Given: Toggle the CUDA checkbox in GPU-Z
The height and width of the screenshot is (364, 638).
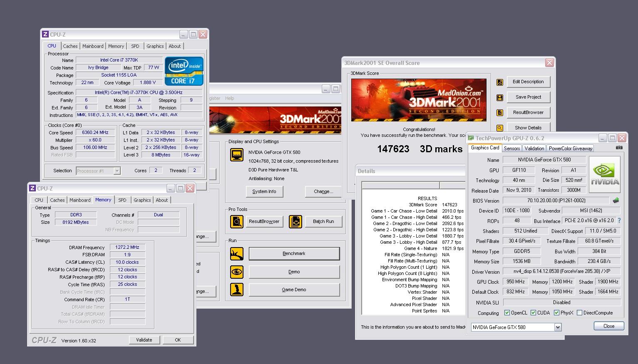Looking at the screenshot, I should point(533,313).
